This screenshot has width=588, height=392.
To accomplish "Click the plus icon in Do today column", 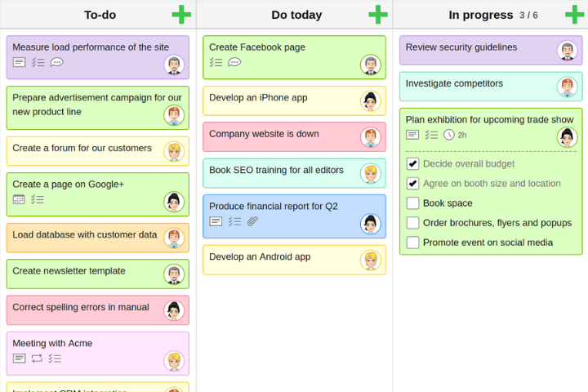I will (378, 15).
